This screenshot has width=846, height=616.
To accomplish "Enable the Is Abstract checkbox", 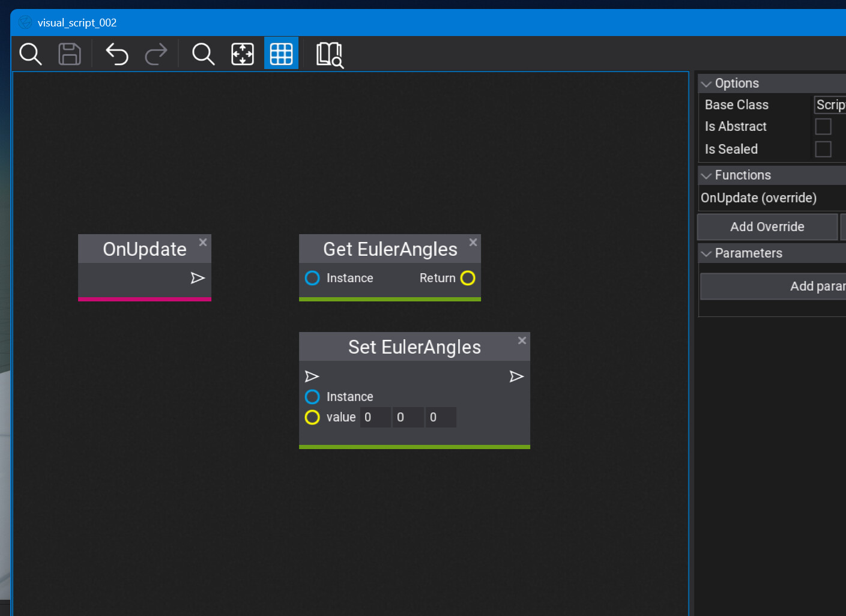I will [x=823, y=127].
